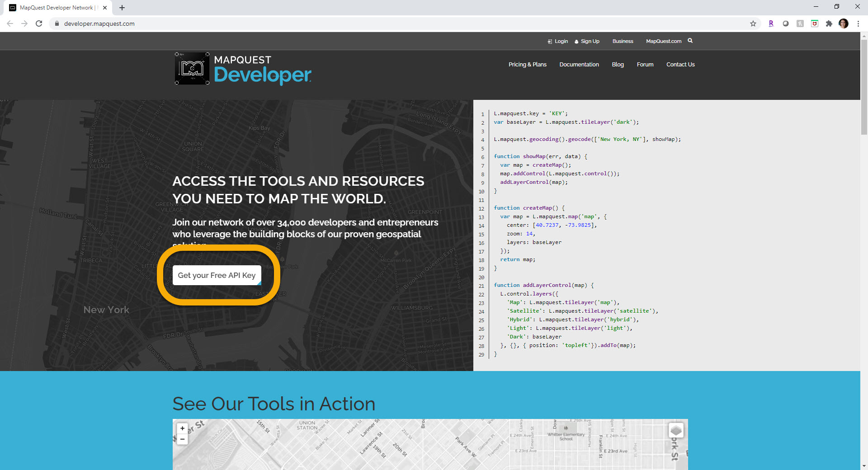Click the address bar URL

[99, 23]
